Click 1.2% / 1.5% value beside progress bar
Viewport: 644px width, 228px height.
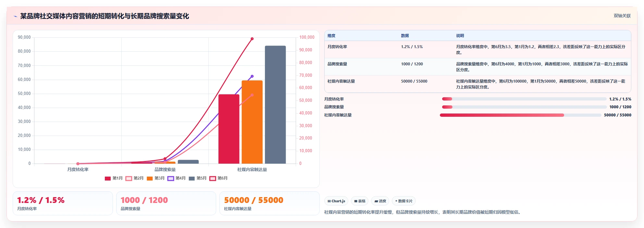pyautogui.click(x=620, y=99)
